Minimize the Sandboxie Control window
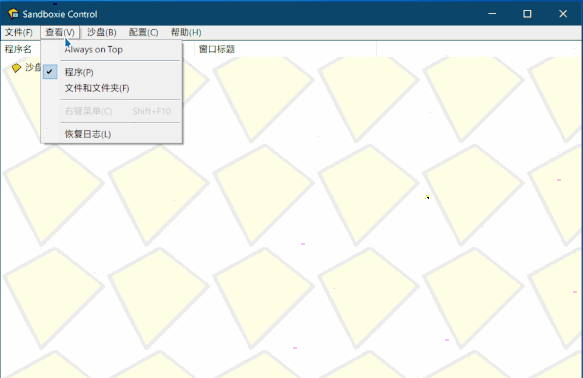Viewport: 583px width, 378px height. (492, 14)
